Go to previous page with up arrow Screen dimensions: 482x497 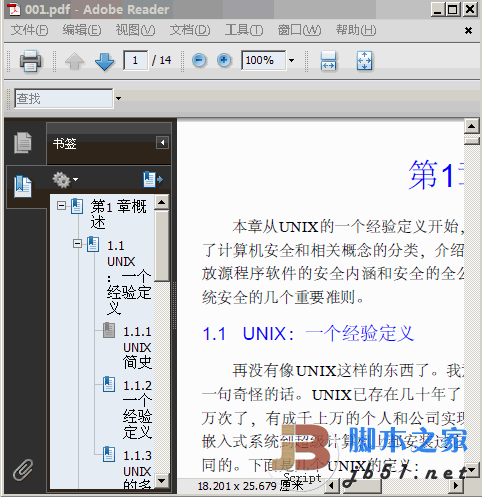point(75,61)
